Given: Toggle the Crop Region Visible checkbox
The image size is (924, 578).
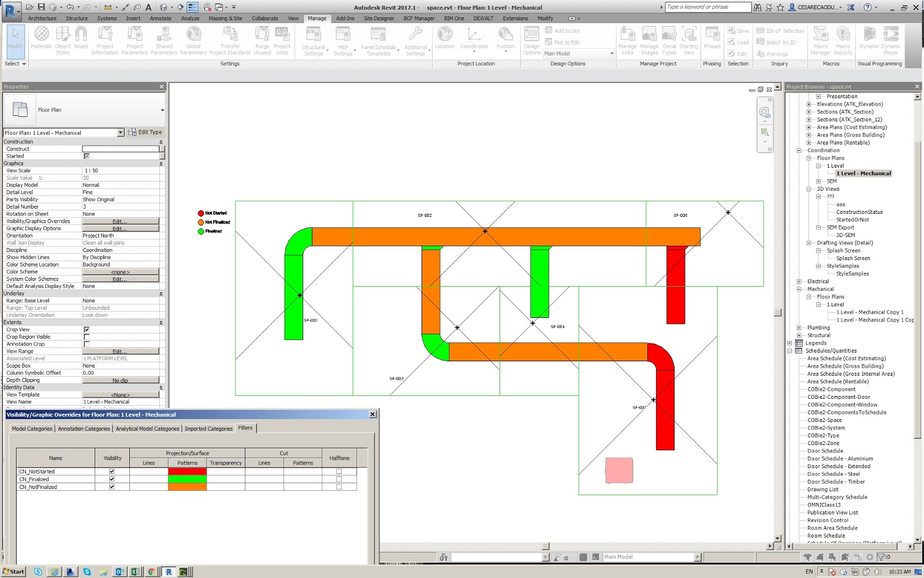Looking at the screenshot, I should (87, 336).
